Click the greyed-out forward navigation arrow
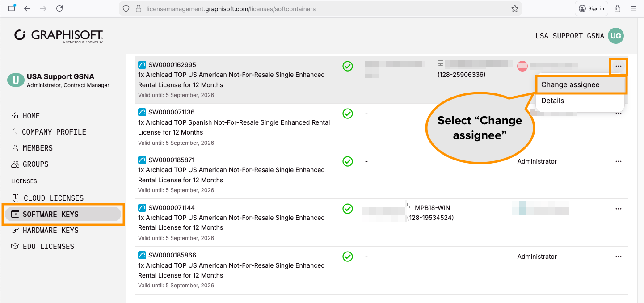Viewport: 644px width, 303px height. pos(43,8)
